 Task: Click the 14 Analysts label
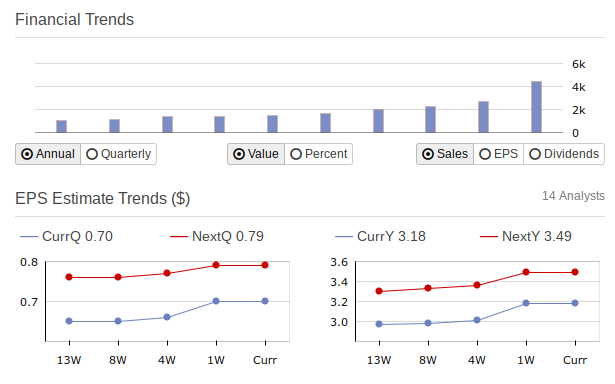point(573,196)
